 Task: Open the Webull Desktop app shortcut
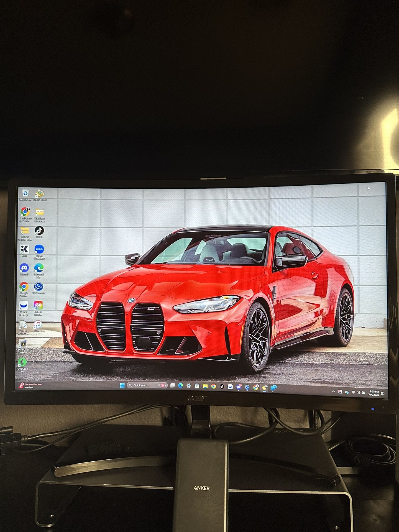[24, 308]
